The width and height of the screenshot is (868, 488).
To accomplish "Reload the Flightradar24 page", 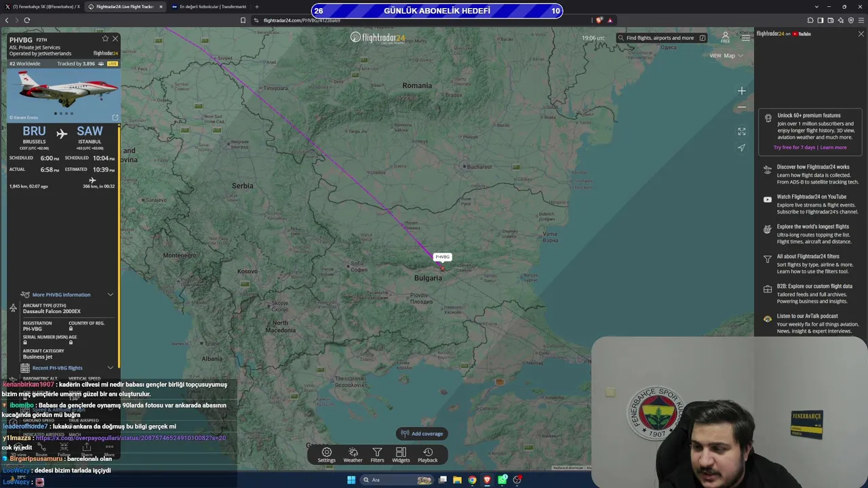I will pyautogui.click(x=27, y=20).
